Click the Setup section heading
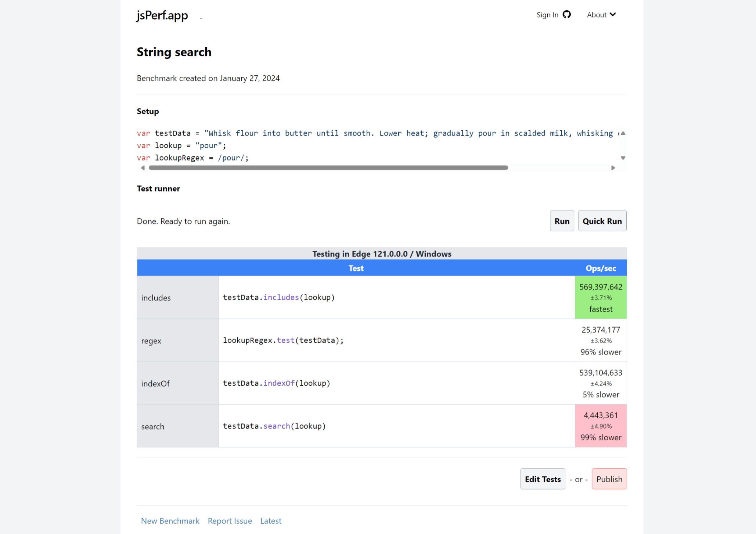756x534 pixels. click(x=148, y=111)
